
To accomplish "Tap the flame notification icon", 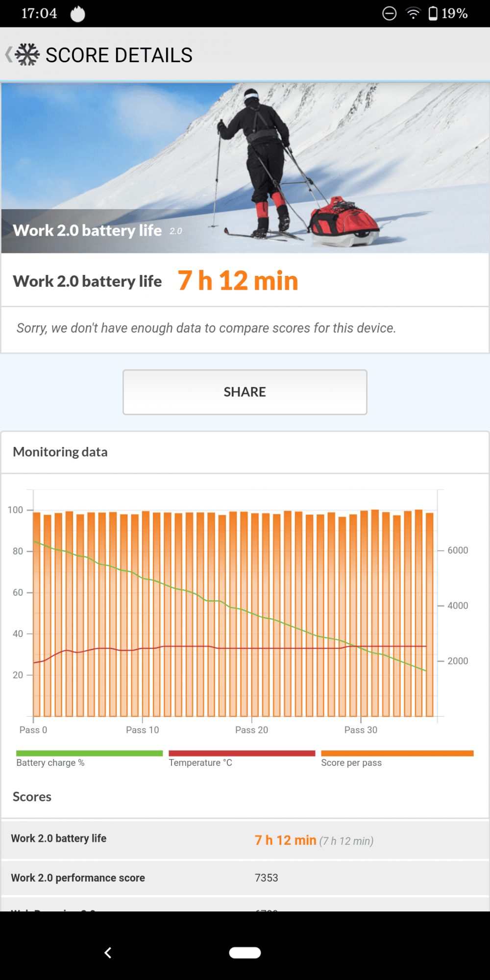I will (x=77, y=14).
